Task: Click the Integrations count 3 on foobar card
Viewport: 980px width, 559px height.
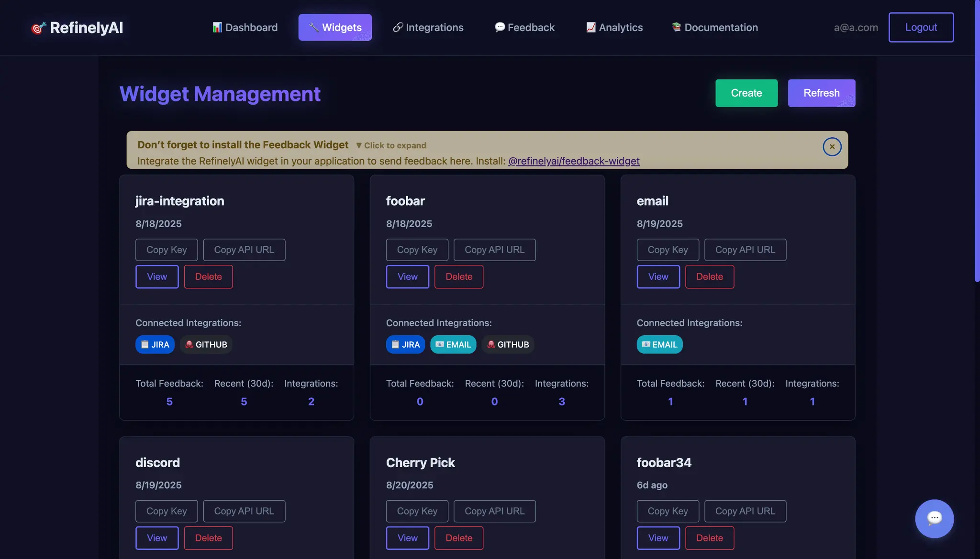Action: (561, 401)
